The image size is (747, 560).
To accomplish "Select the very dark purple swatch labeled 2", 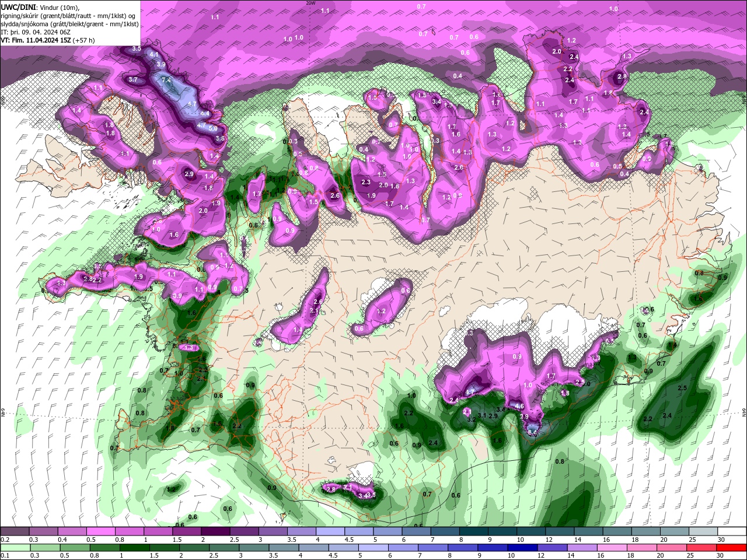I will (215, 531).
